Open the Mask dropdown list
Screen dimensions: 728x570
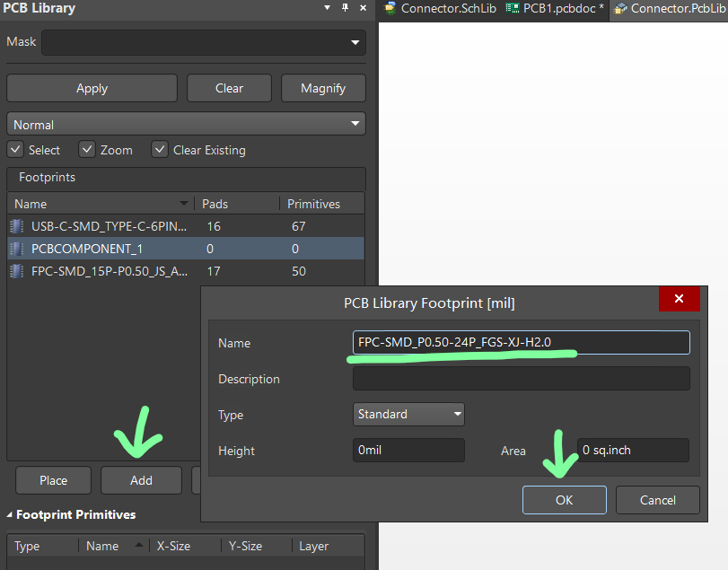(355, 42)
